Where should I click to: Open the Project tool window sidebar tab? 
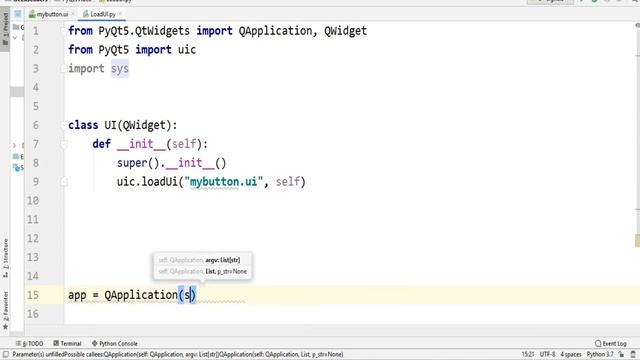point(5,29)
